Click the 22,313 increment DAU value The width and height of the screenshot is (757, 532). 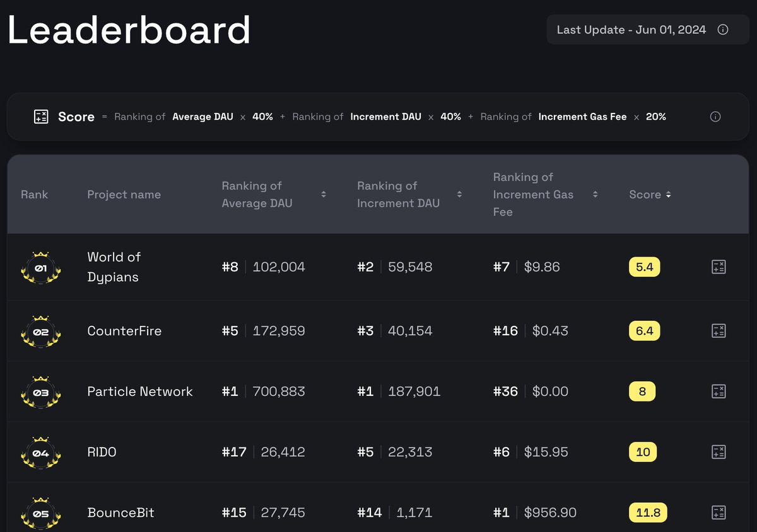point(410,452)
